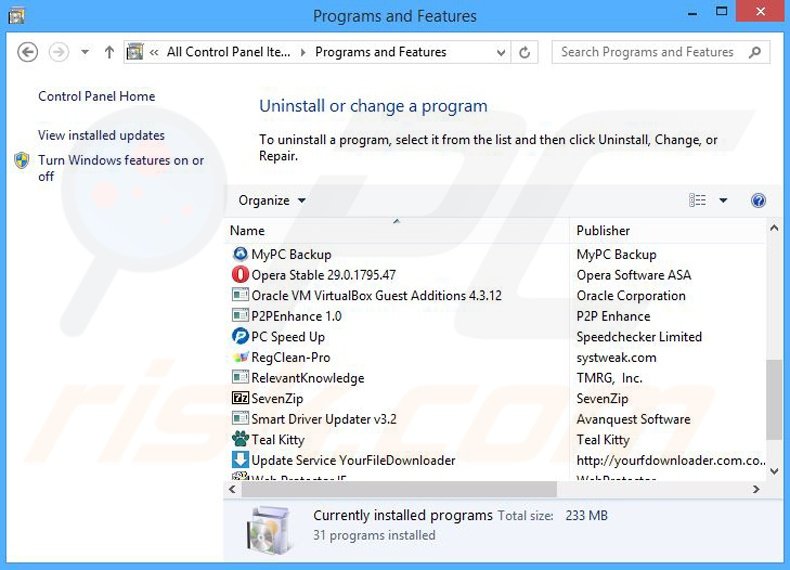Click the Teal Kitty paw icon
Viewport: 790px width, 570px height.
(240, 439)
